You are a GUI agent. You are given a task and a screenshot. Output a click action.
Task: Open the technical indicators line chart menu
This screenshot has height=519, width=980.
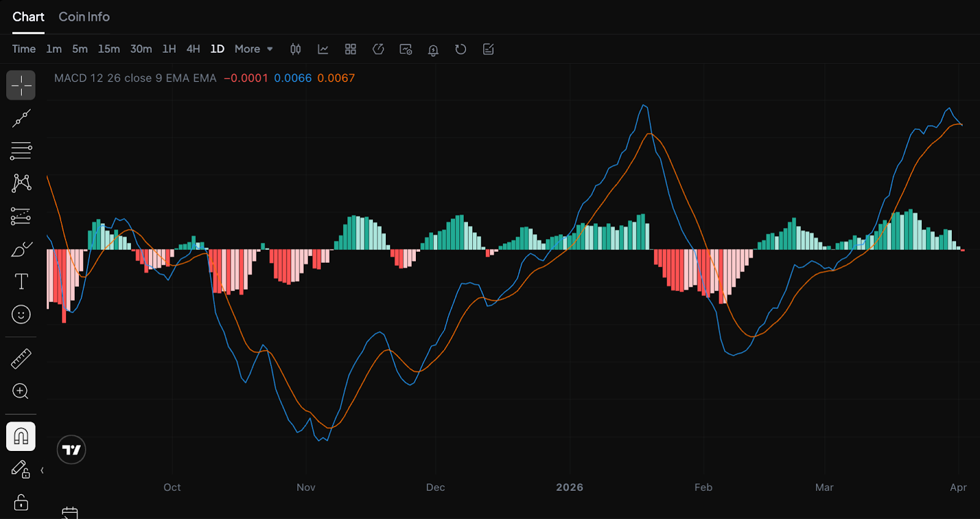pos(323,49)
